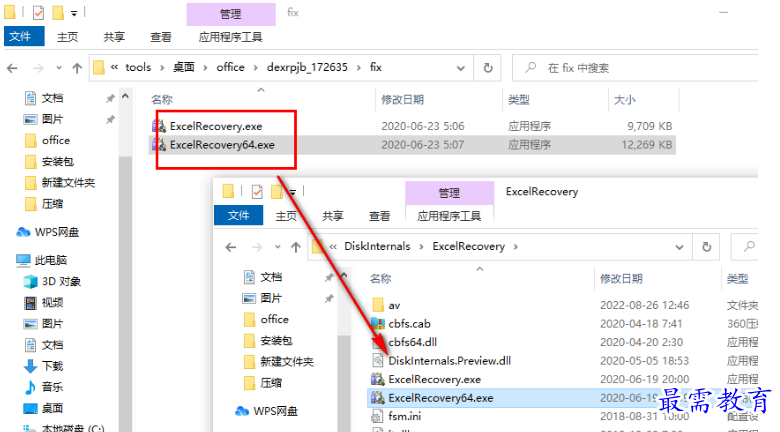Screen dimensions: 780x432
Task: Open WPS网盘 in the fix window sidebar
Action: click(x=57, y=232)
